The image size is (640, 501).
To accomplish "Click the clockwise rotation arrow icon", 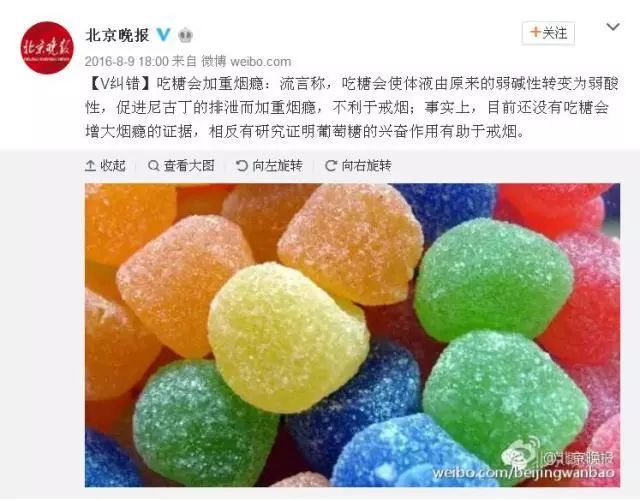I will pyautogui.click(x=331, y=166).
